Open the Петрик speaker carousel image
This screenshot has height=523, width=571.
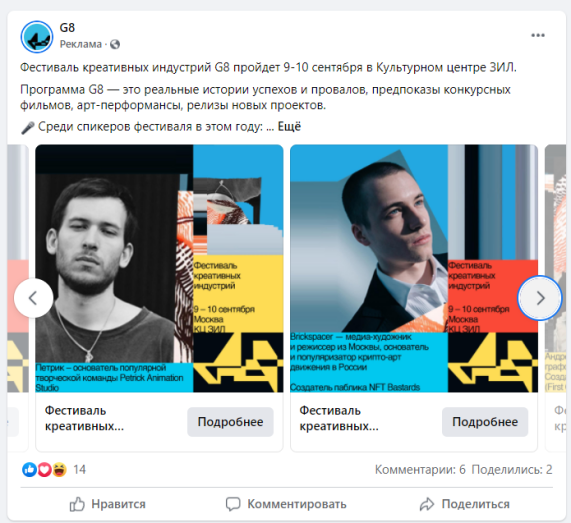159,268
